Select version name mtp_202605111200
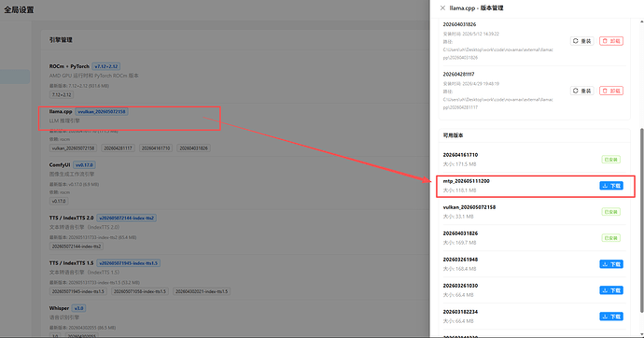 point(466,181)
